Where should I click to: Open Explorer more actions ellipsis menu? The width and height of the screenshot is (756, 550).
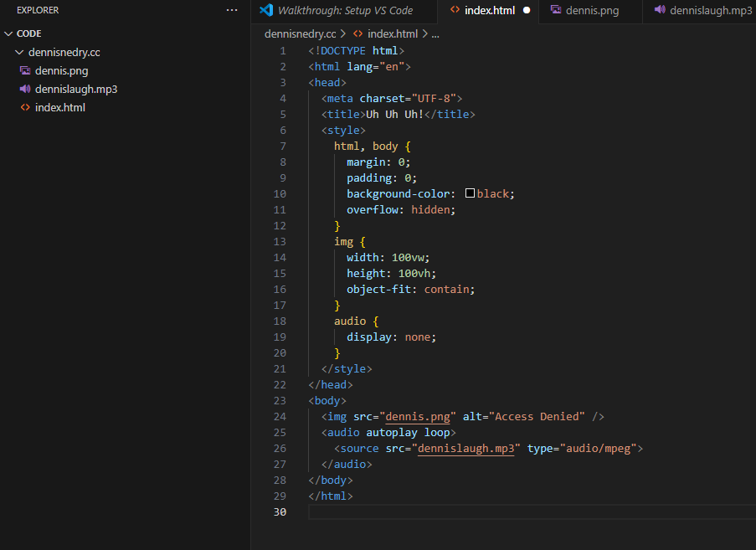pos(232,10)
